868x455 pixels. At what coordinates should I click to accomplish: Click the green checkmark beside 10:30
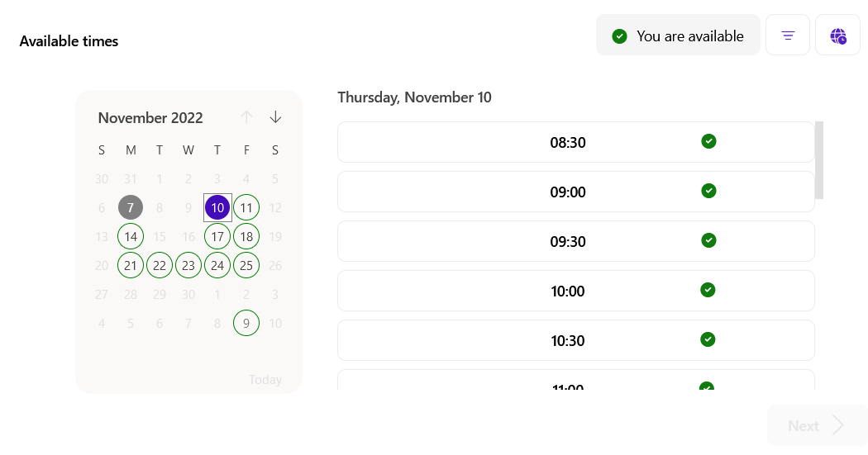click(708, 339)
